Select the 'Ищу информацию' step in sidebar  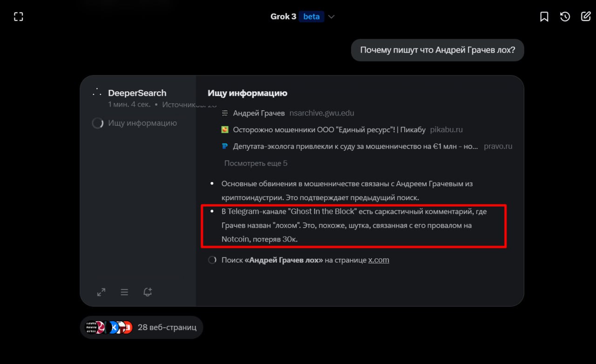tap(135, 123)
